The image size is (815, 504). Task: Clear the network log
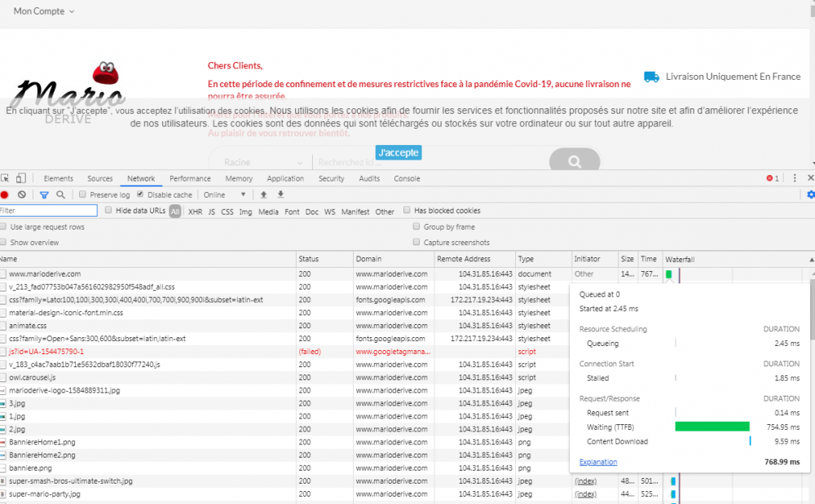22,195
